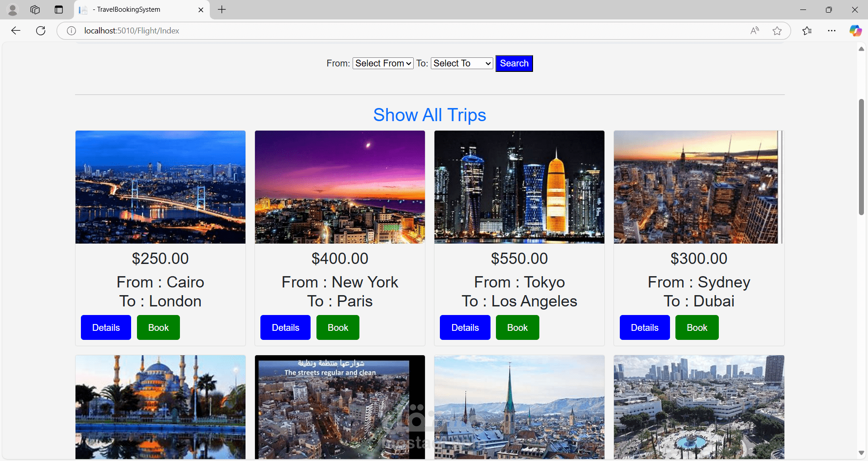Book the Tokyo to Los Angeles trip
The height and width of the screenshot is (461, 868).
(517, 327)
